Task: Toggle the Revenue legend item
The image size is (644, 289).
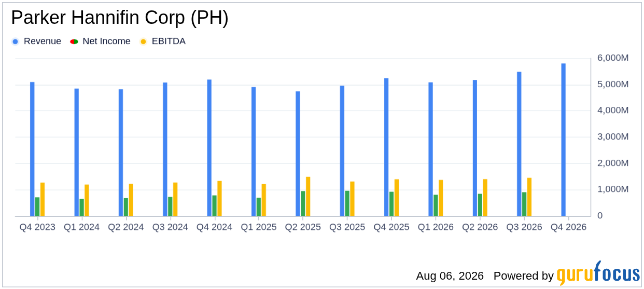Action: [36, 42]
